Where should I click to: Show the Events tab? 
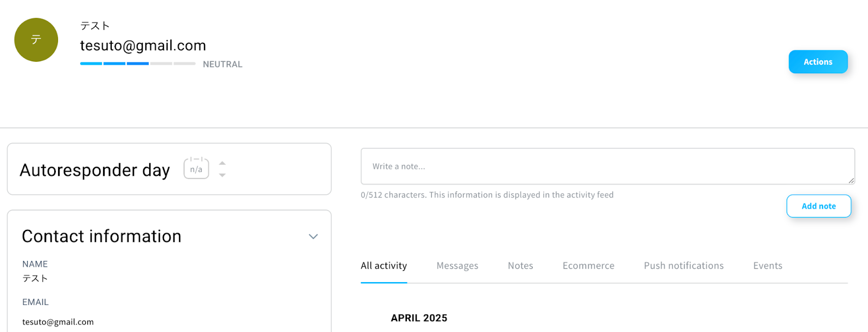coord(767,266)
